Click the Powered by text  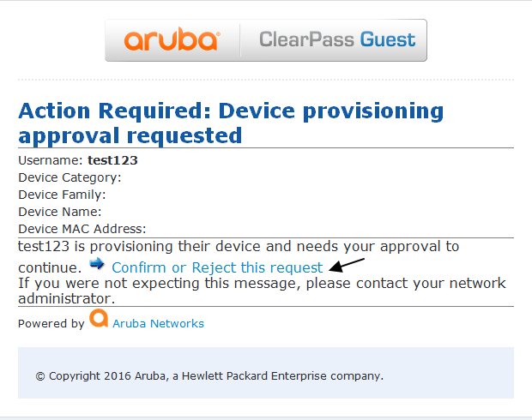pyautogui.click(x=51, y=324)
